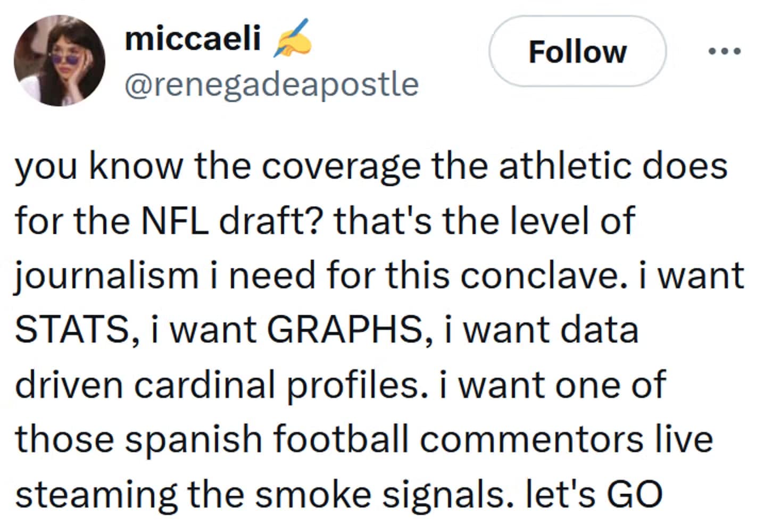The height and width of the screenshot is (532, 764).
Task: Click the word conclave in the tweet
Action: pyautogui.click(x=540, y=274)
